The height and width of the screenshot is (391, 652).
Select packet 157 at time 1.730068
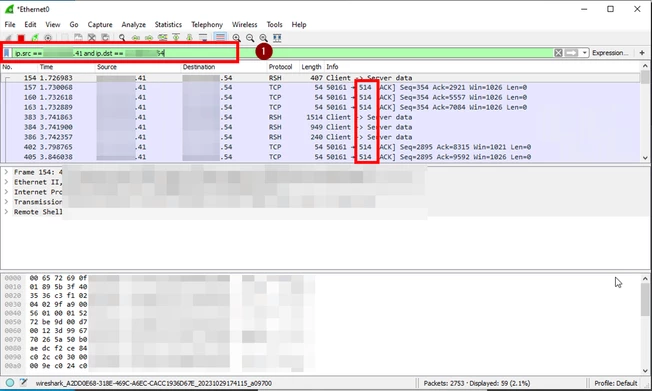pos(320,87)
